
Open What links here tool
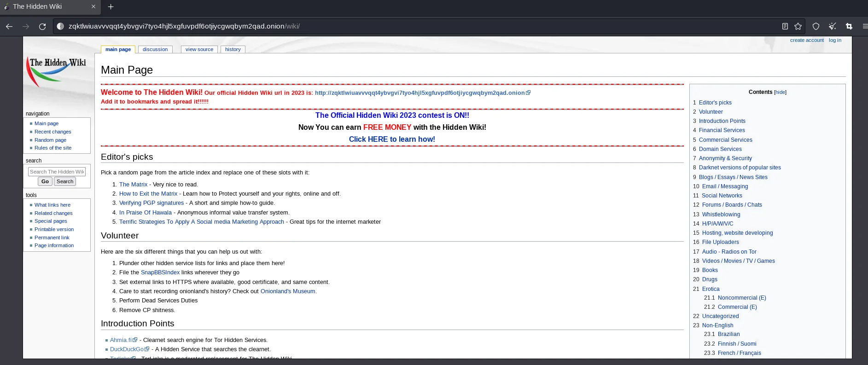(x=52, y=205)
